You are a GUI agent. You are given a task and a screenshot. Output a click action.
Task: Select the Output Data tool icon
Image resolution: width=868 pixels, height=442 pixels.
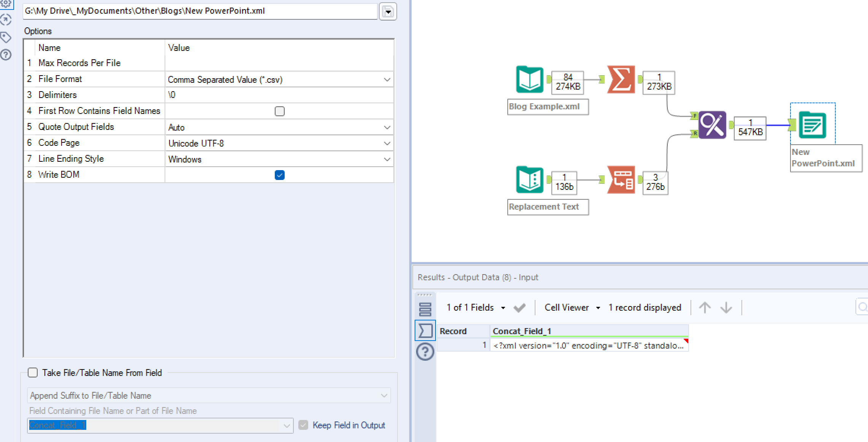tap(812, 125)
